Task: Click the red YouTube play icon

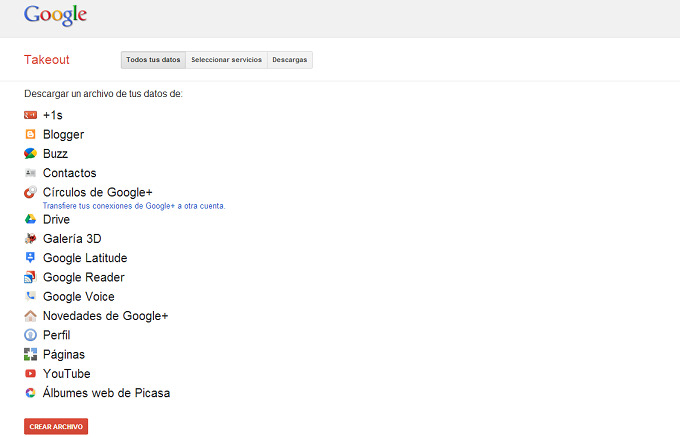Action: pos(30,373)
